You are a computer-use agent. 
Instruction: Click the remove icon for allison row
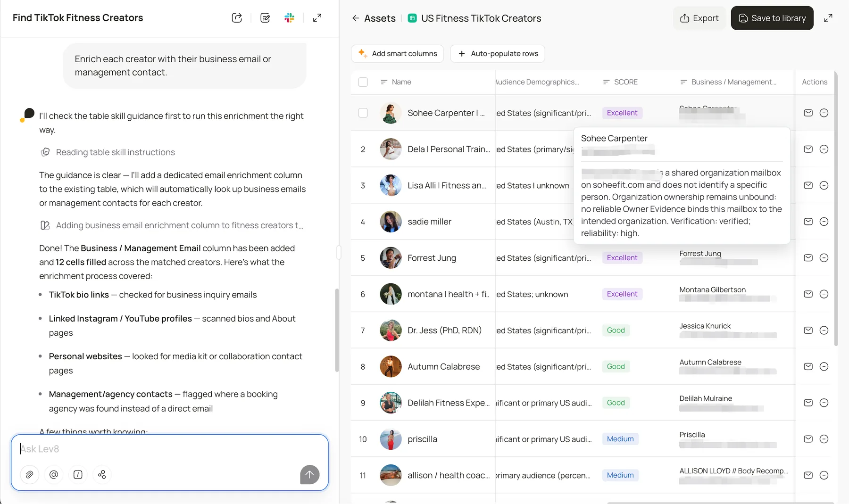pyautogui.click(x=824, y=475)
